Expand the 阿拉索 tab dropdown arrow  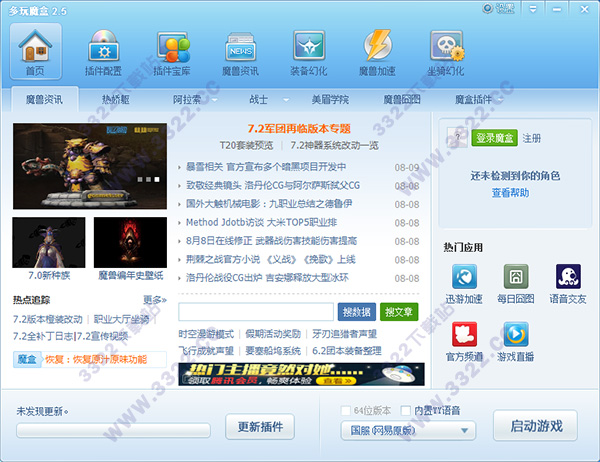215,100
